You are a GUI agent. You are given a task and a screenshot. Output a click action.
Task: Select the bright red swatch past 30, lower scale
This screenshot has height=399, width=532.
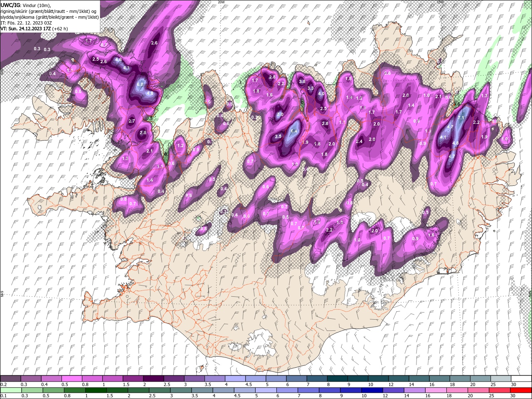[521, 390]
